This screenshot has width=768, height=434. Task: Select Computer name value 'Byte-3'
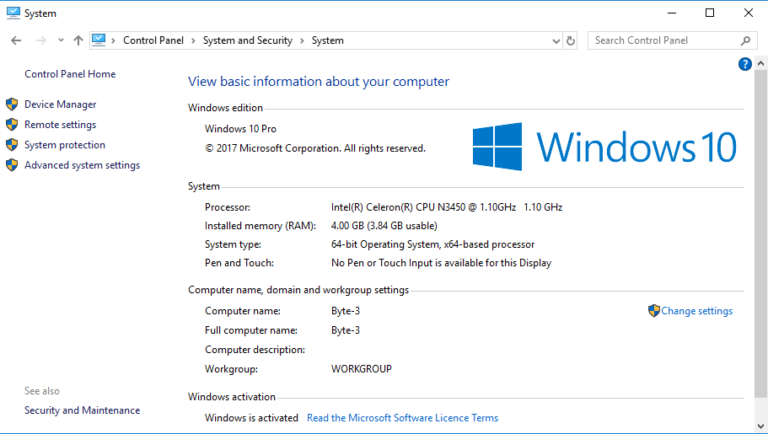pyautogui.click(x=345, y=311)
